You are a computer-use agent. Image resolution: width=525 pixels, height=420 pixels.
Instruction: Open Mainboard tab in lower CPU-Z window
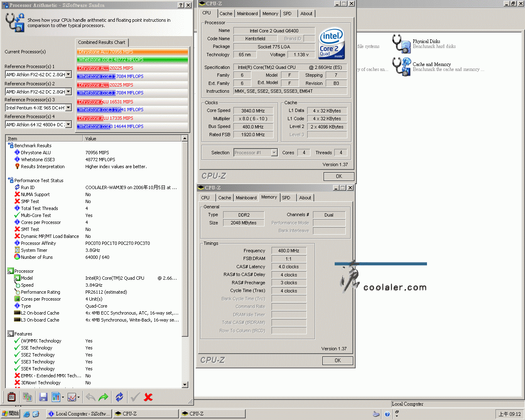(x=246, y=198)
